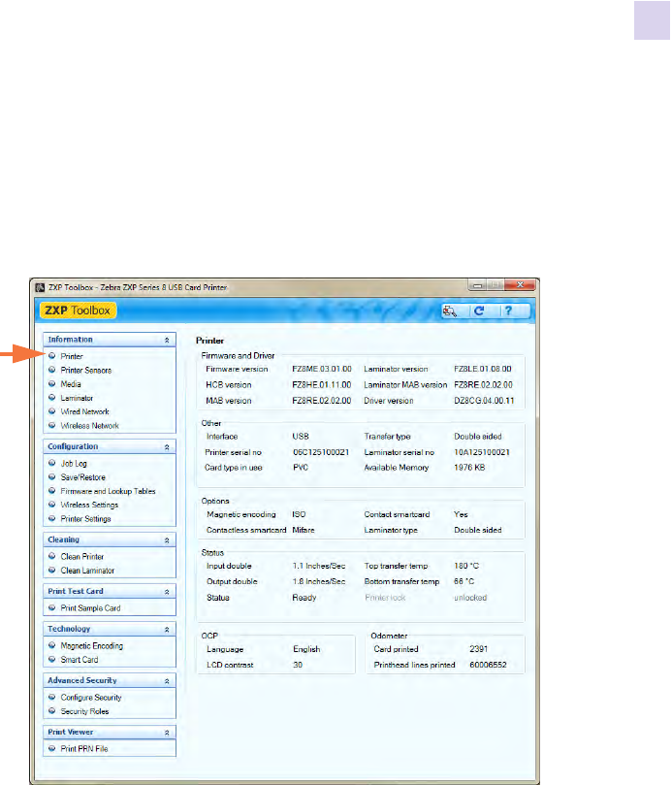672x785 pixels.
Task: Open Save/Restore configuration
Action: click(83, 477)
